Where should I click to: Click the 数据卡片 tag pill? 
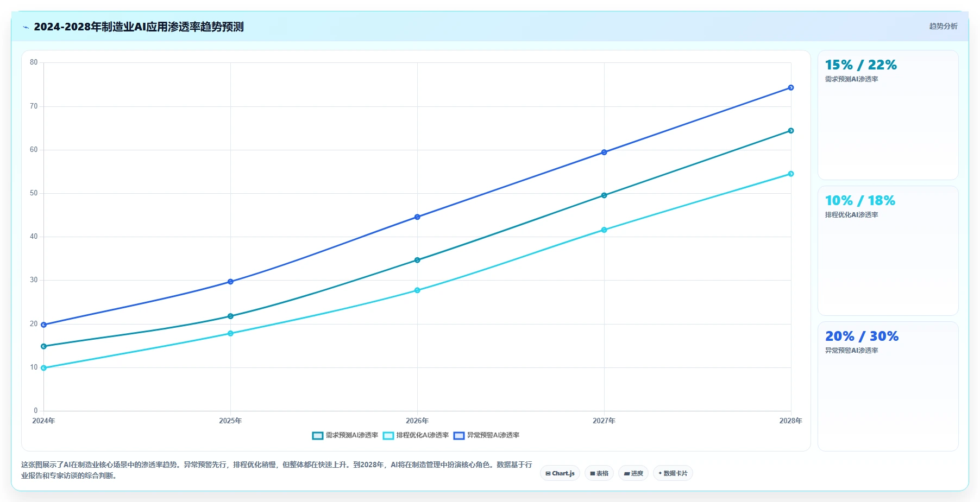pyautogui.click(x=673, y=473)
